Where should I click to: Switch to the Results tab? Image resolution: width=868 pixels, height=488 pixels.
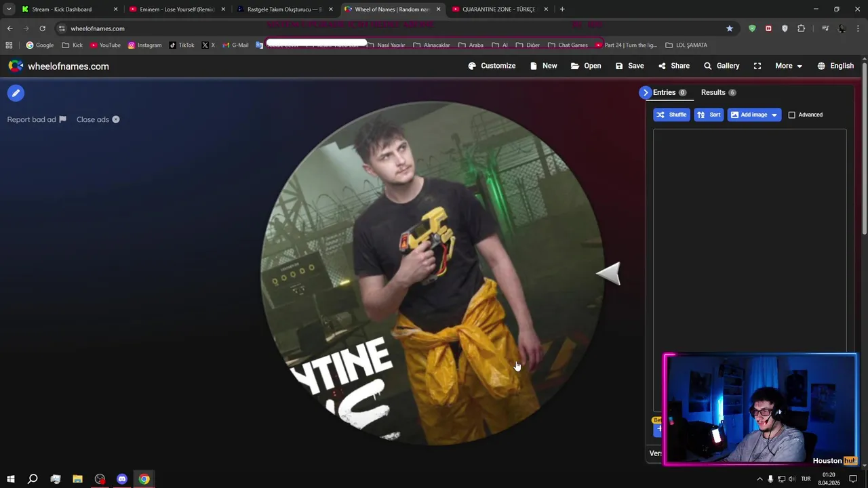click(718, 92)
